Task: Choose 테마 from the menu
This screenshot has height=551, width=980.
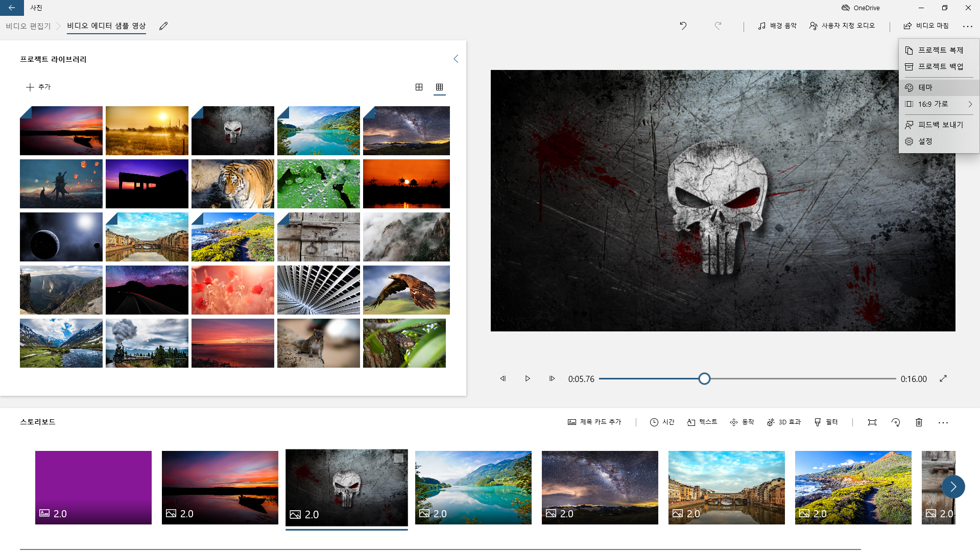Action: click(939, 87)
